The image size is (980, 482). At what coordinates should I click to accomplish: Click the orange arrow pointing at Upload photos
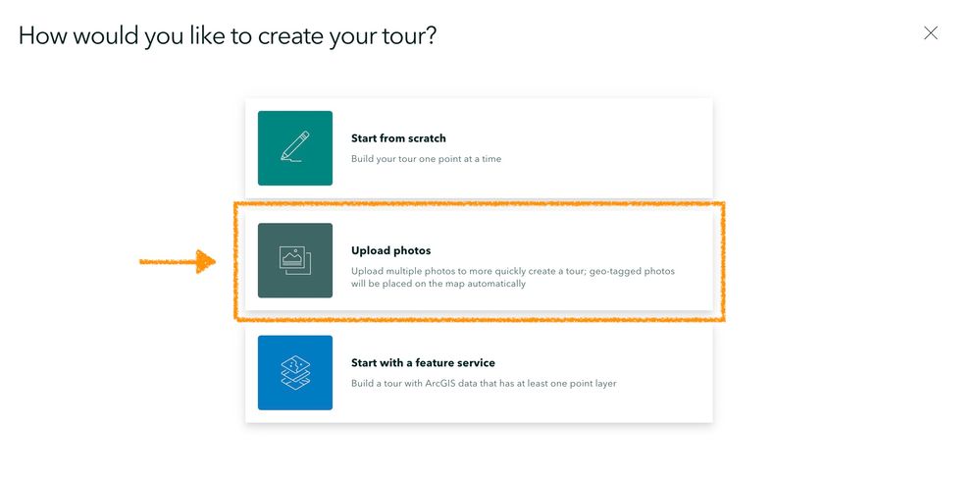pyautogui.click(x=177, y=261)
